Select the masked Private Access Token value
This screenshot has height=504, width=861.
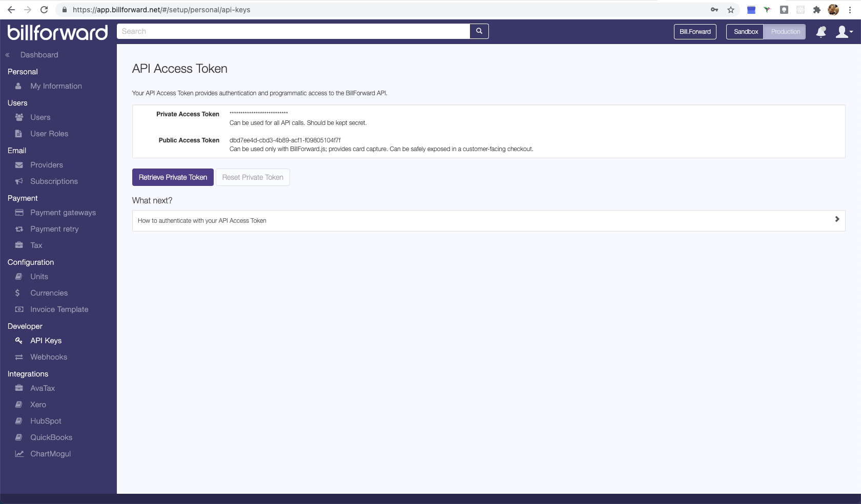[x=259, y=113]
